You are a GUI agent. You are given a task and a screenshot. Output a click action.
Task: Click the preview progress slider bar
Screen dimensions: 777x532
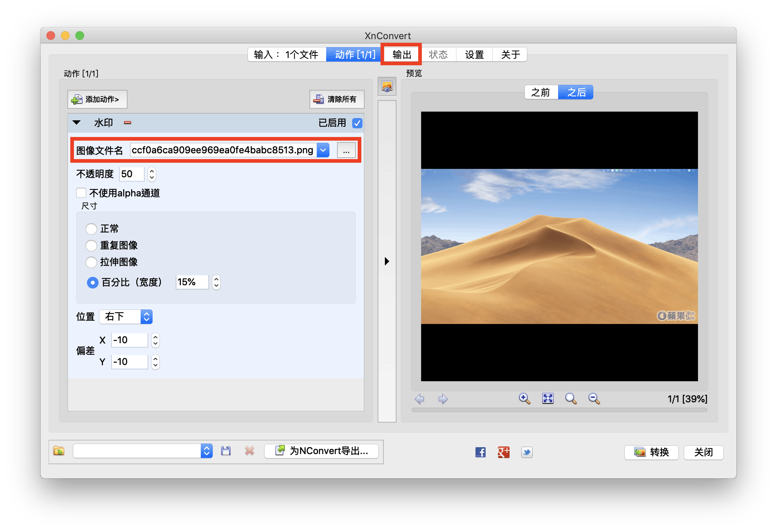pos(559,410)
